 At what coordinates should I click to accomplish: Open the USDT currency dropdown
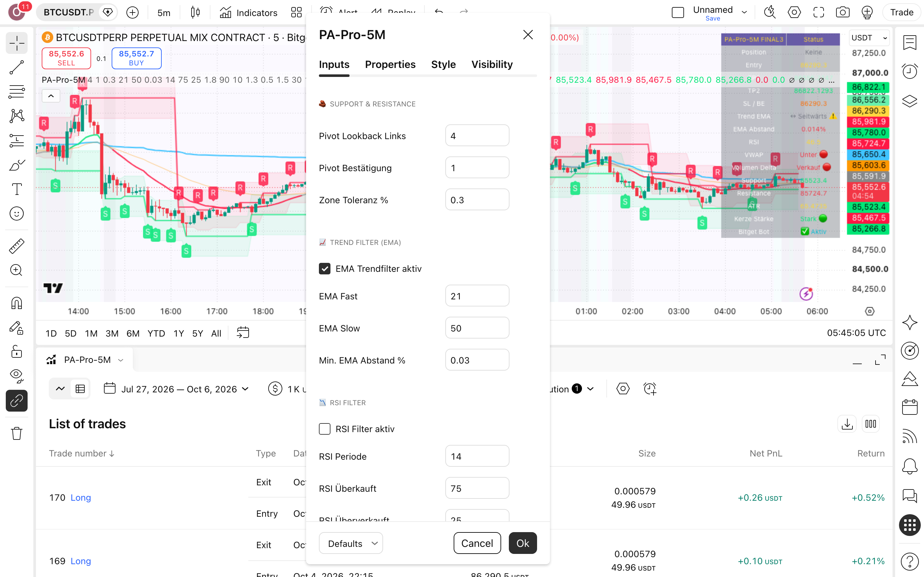click(x=869, y=38)
